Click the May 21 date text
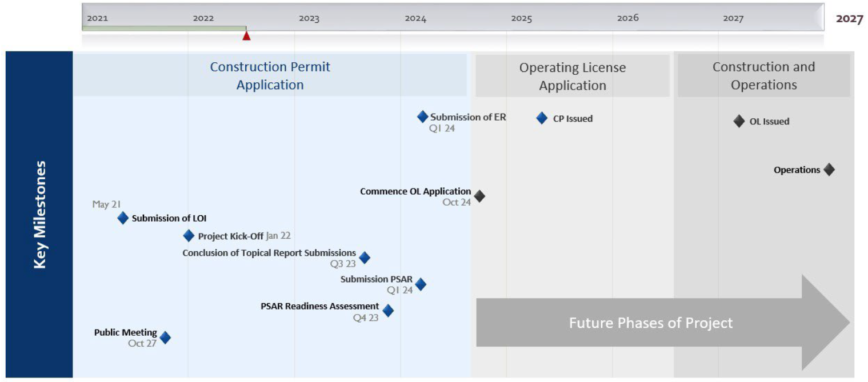 pyautogui.click(x=106, y=204)
